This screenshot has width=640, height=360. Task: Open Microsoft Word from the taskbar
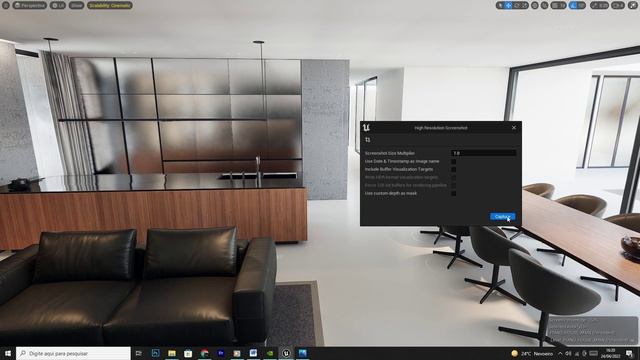tap(253, 353)
